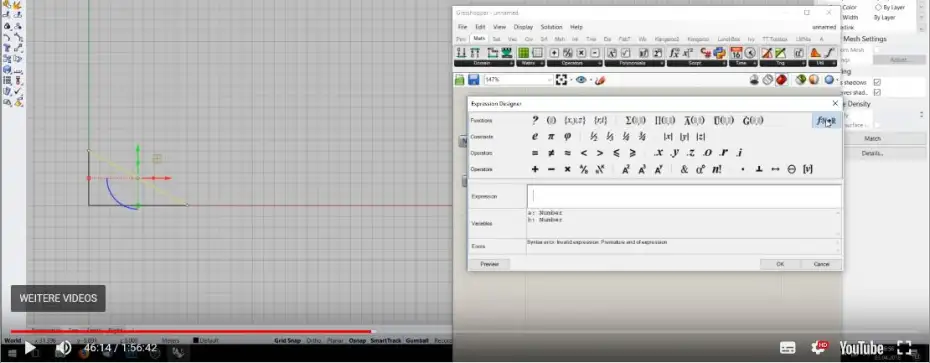Select the Expression f(x) component icon
Image resolution: width=930 pixels, height=363 pixels.
[x=674, y=53]
